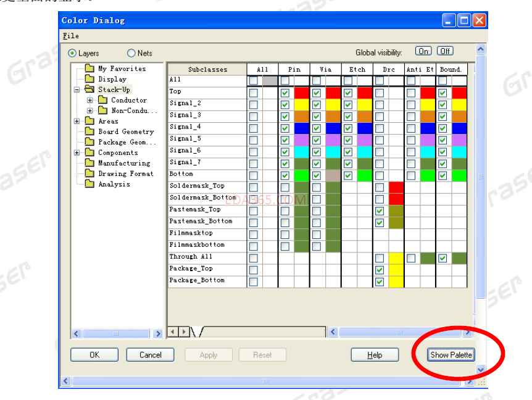The height and width of the screenshot is (400, 532).
Task: Uncheck Drc checkbox for Pastemask_Top
Action: (x=380, y=211)
